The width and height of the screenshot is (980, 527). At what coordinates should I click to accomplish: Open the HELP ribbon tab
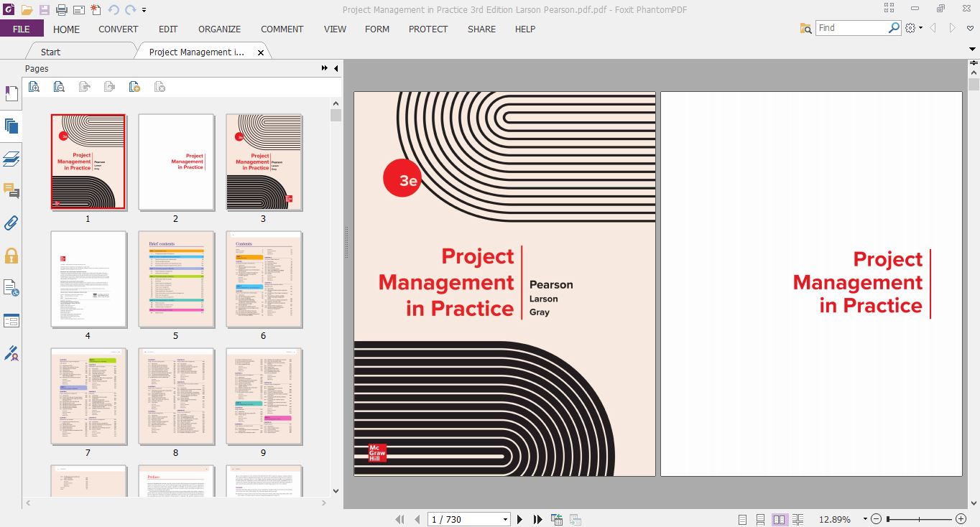pyautogui.click(x=525, y=29)
